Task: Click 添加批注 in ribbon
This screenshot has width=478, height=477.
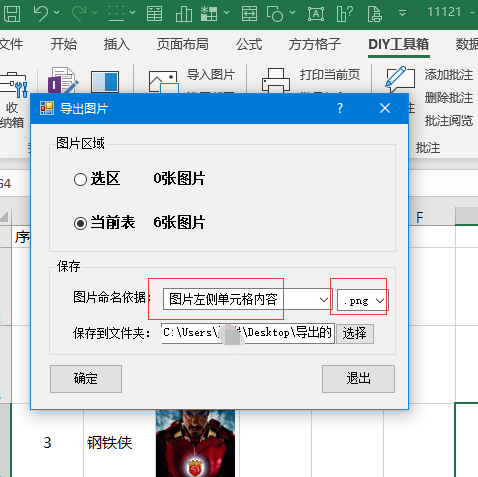Action: click(x=449, y=75)
